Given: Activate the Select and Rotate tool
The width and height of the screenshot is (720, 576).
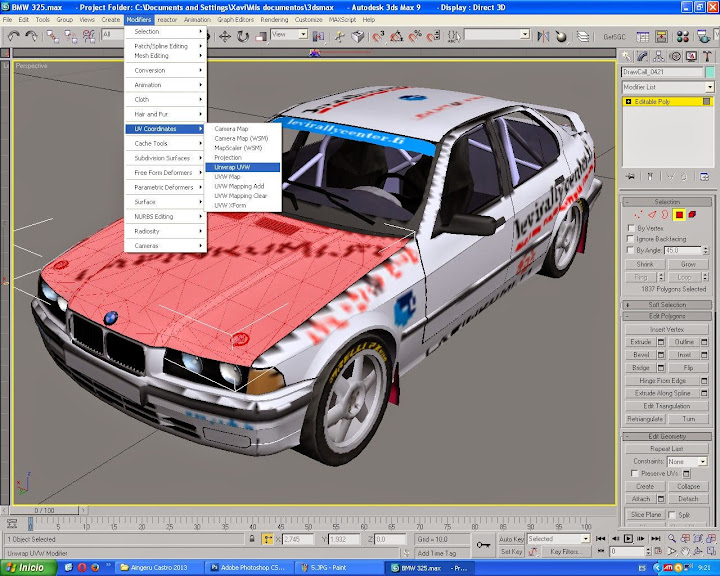Looking at the screenshot, I should point(243,36).
